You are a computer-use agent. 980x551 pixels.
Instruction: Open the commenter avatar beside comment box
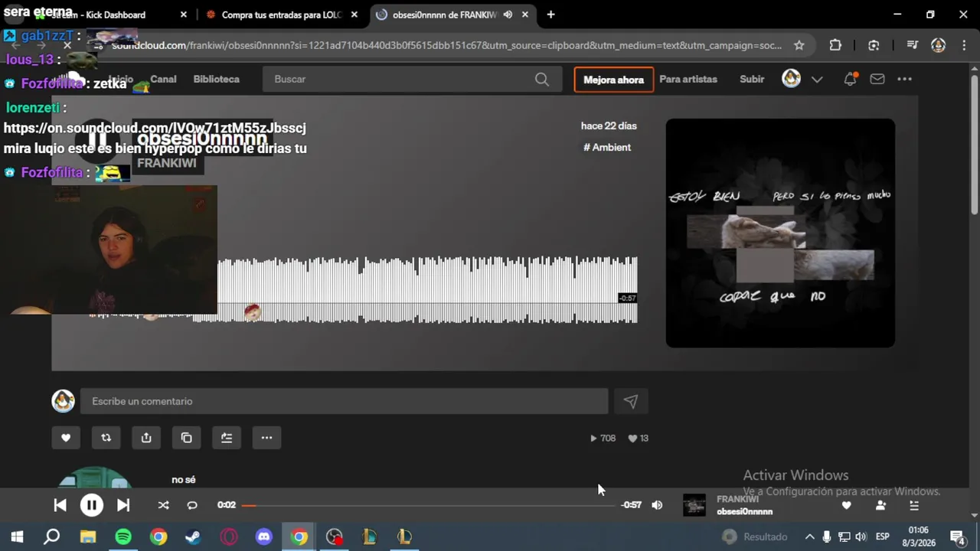[x=63, y=401]
